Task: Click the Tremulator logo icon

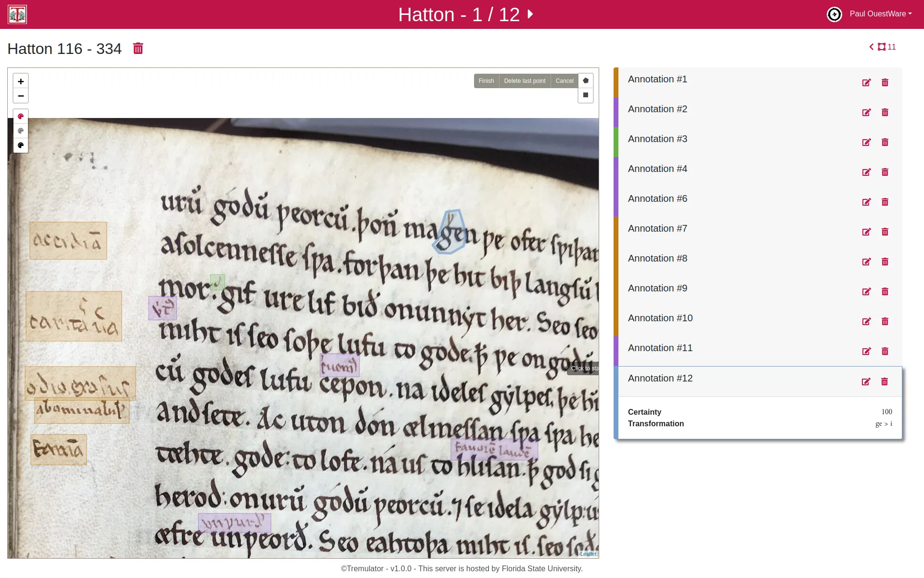Action: point(17,14)
